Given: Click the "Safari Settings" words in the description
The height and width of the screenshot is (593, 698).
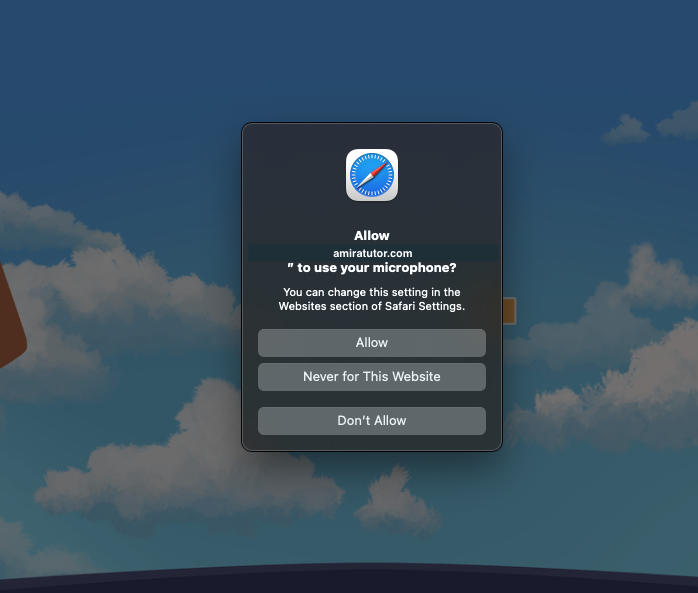Looking at the screenshot, I should click(425, 306).
